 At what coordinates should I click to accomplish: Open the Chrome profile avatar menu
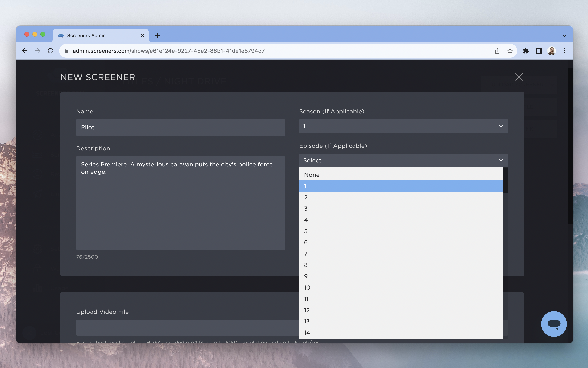tap(551, 51)
